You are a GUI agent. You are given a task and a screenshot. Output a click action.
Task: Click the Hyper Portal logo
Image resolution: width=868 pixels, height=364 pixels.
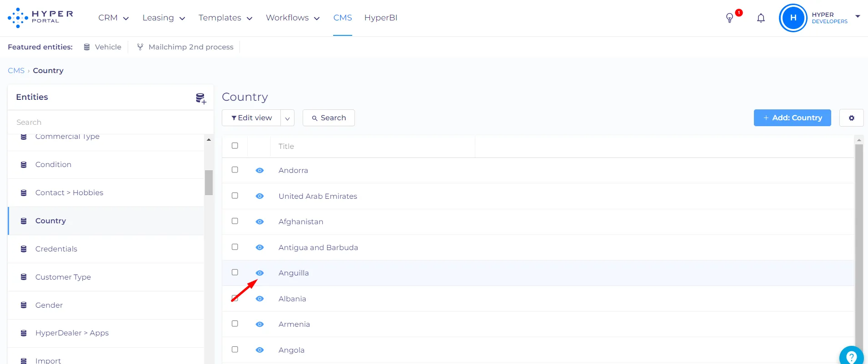40,18
